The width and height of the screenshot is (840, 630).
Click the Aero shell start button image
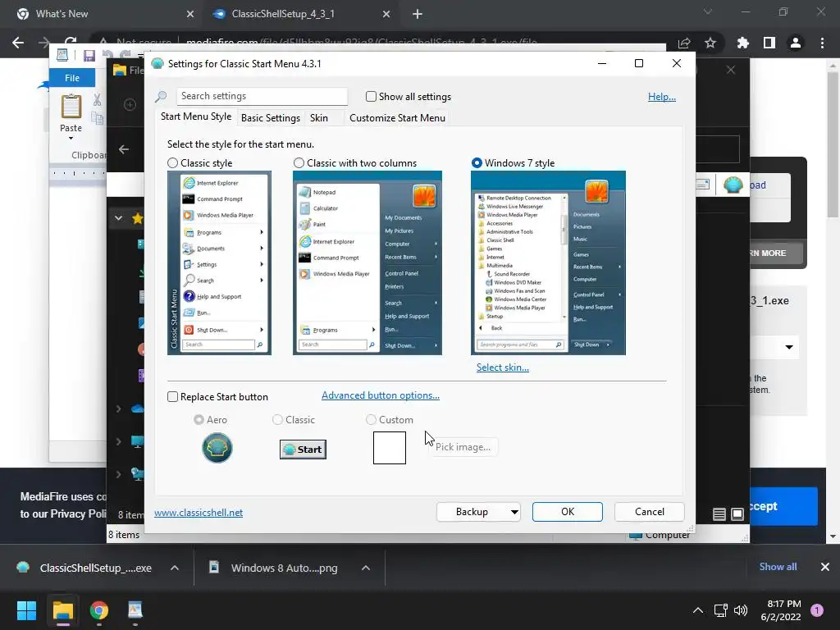(x=217, y=448)
